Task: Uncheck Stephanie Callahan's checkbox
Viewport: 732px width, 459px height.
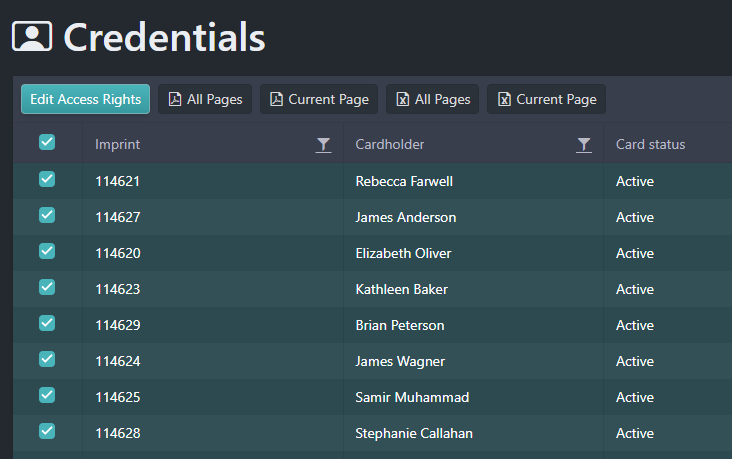Action: [x=47, y=431]
